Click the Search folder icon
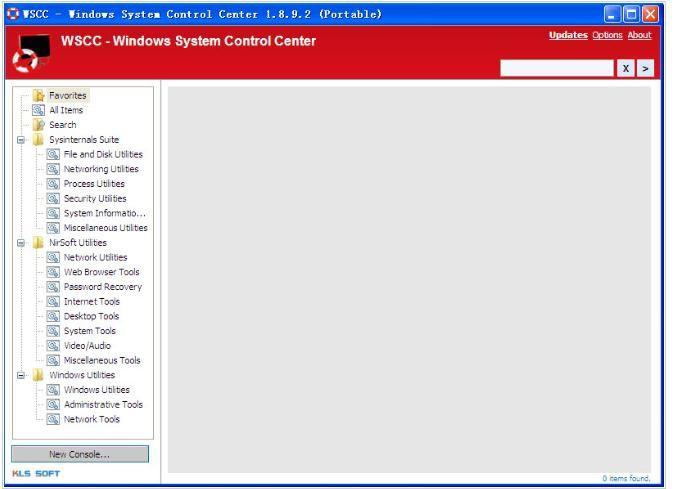The image size is (681, 489). click(39, 125)
